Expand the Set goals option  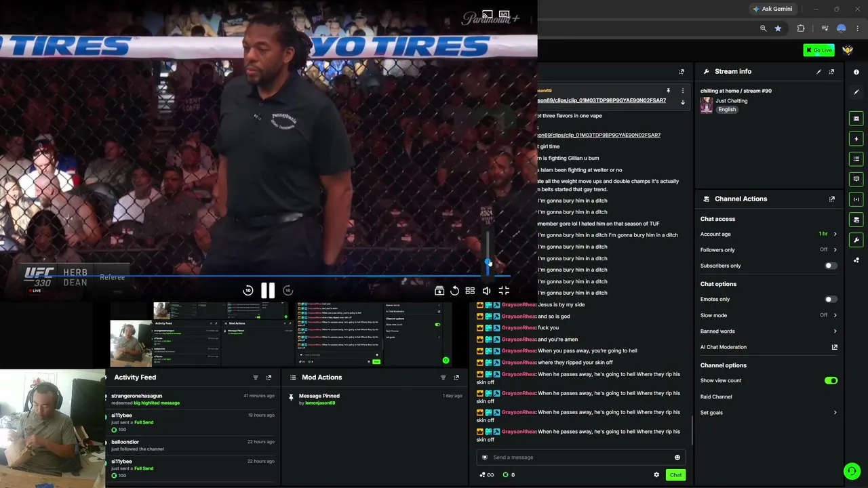tap(768, 413)
